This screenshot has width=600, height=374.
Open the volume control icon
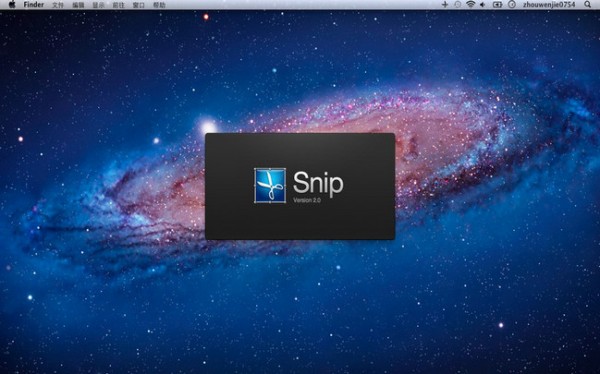tap(483, 5)
